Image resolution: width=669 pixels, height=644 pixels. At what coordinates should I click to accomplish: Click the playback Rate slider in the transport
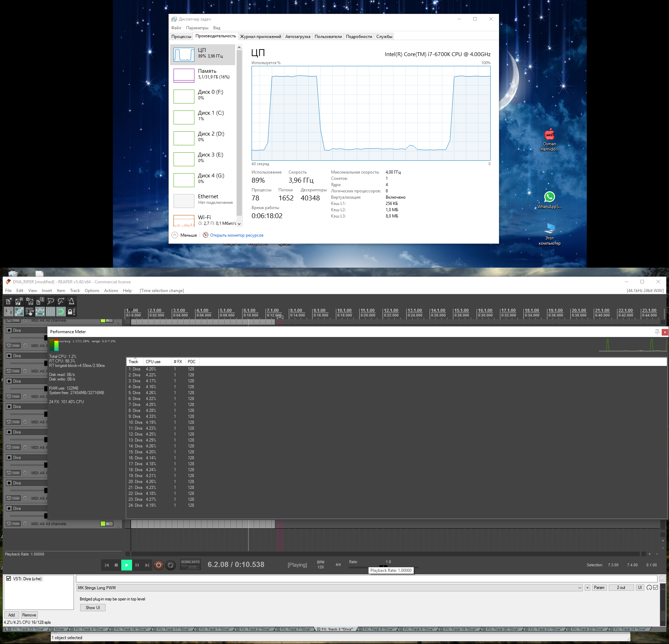[383, 567]
